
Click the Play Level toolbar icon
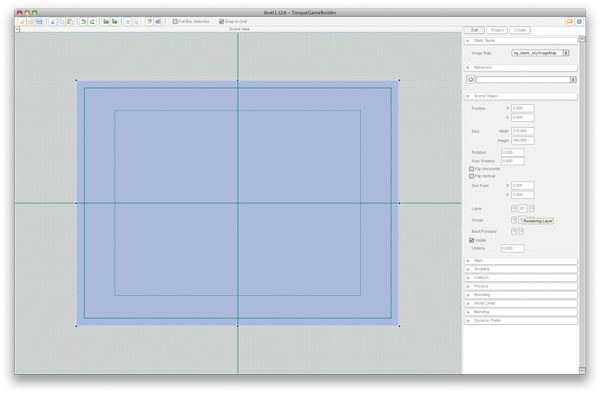point(128,22)
